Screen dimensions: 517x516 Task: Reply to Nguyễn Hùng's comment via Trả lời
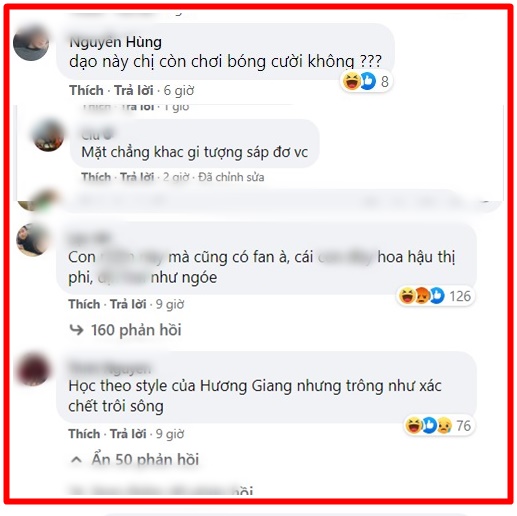[x=134, y=90]
